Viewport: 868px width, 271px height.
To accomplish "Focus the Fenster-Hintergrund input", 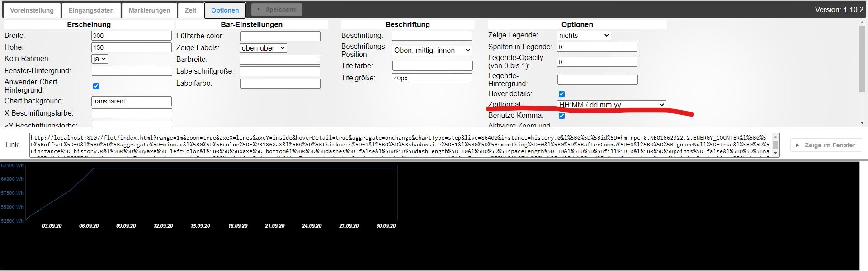I will tap(132, 71).
